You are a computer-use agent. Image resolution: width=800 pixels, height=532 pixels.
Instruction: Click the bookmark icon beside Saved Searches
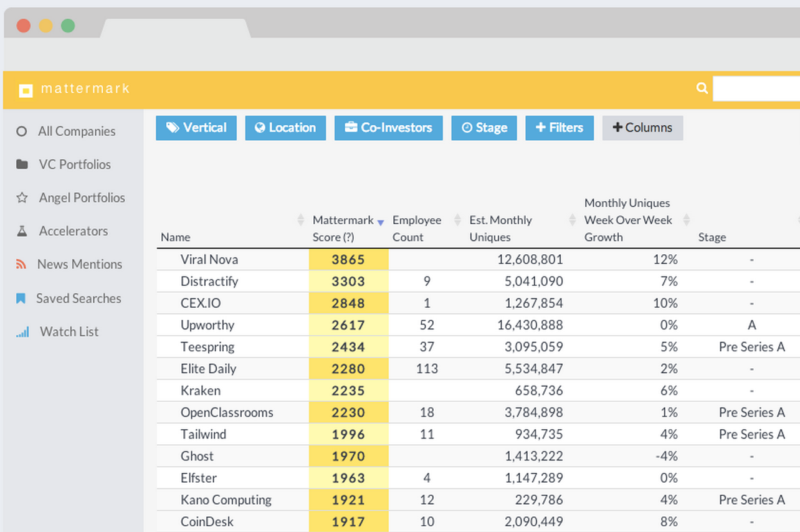(21, 299)
